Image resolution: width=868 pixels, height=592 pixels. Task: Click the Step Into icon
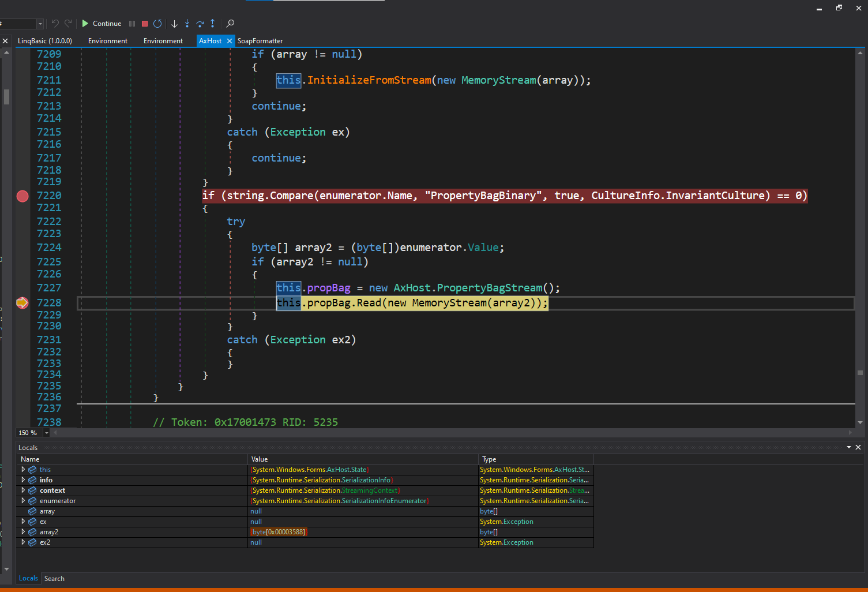click(x=187, y=24)
